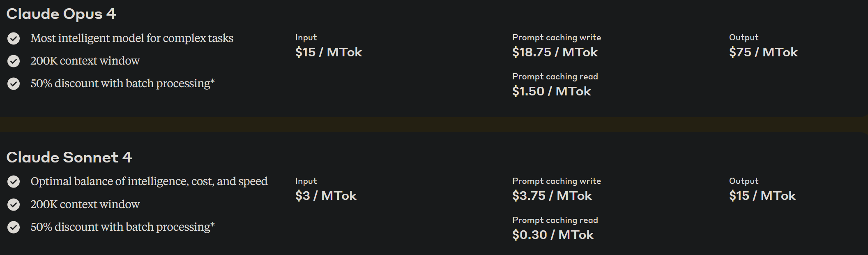This screenshot has width=868, height=255.
Task: Click 'Most intelligent model for complex tasks' text
Action: pyautogui.click(x=132, y=38)
